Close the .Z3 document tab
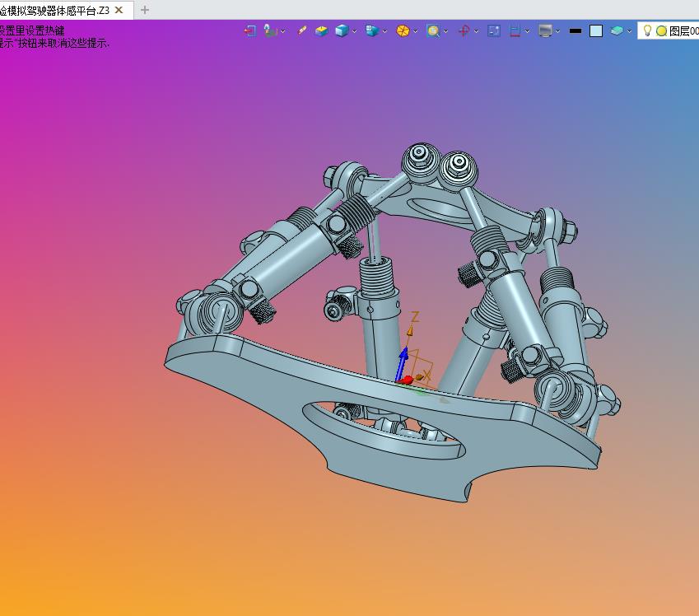This screenshot has width=699, height=616. 119,10
